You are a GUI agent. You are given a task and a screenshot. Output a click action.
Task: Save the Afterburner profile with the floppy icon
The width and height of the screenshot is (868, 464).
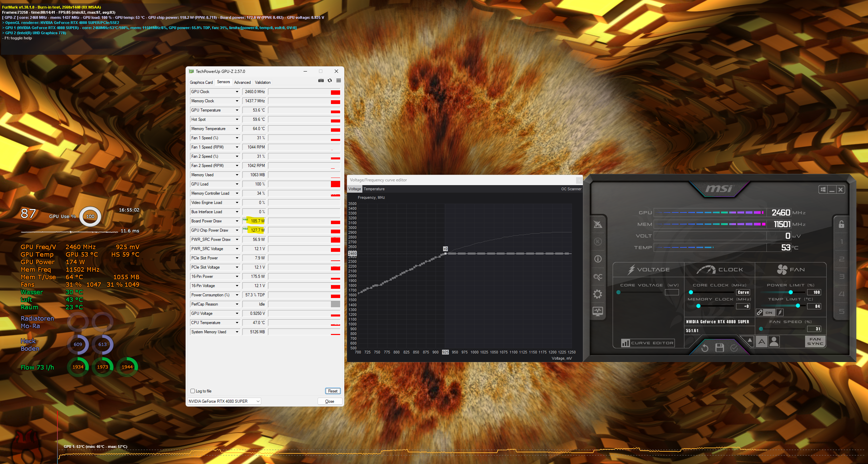pos(719,348)
